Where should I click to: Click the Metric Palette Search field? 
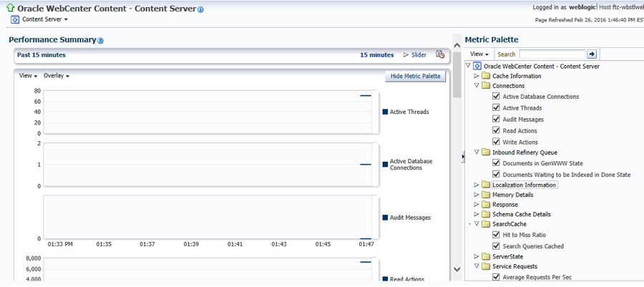[x=552, y=54]
